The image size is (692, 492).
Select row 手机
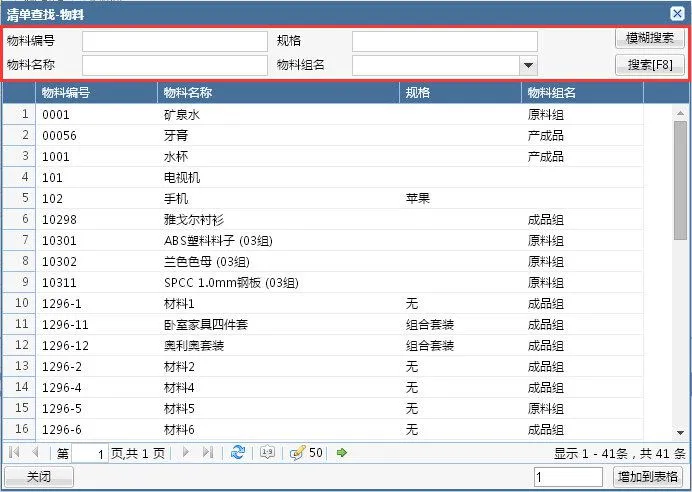click(323, 199)
